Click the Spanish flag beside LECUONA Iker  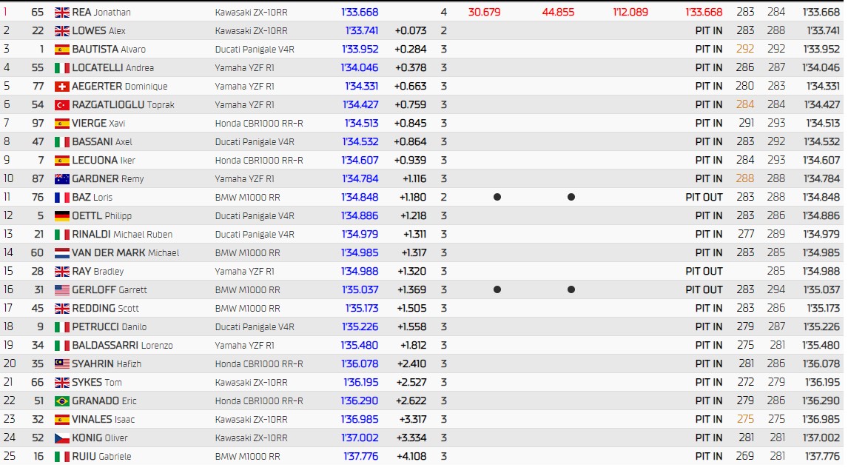point(62,161)
